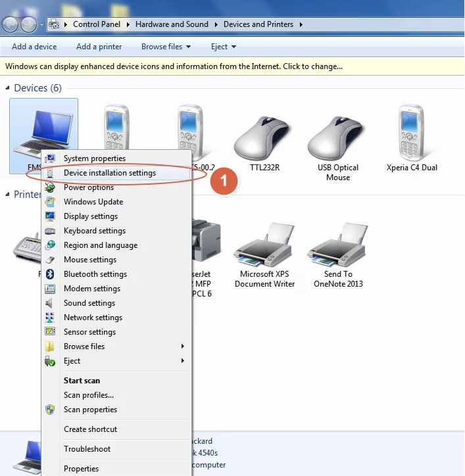Open Properties at bottom of context menu
Viewport: 465px width, 476px height.
116,469
